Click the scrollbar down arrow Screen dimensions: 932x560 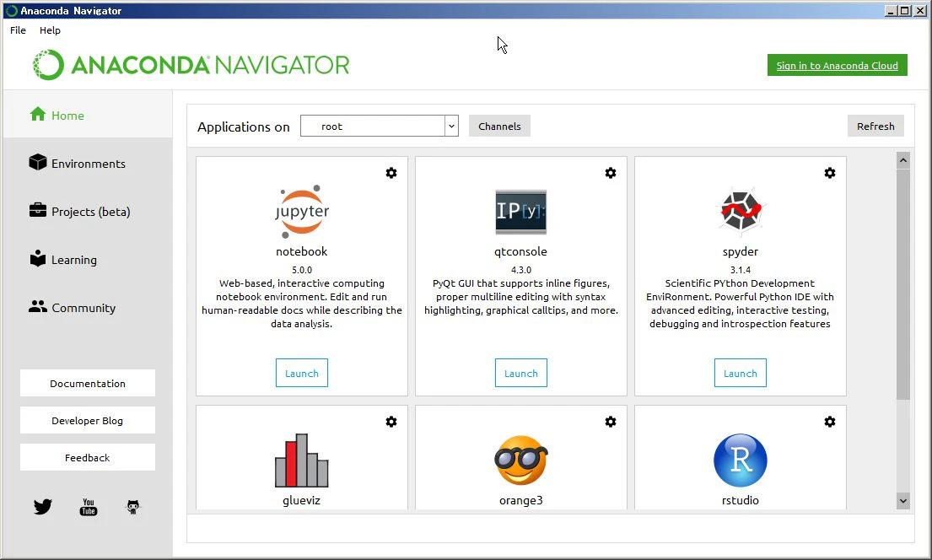902,501
